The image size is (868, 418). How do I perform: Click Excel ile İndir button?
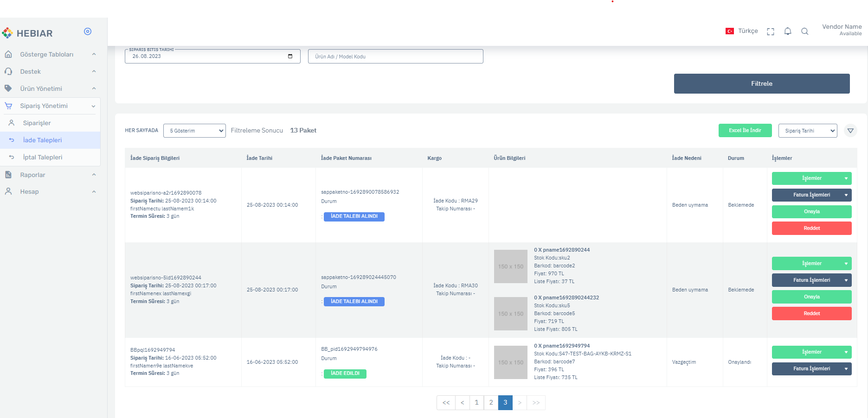coord(745,131)
